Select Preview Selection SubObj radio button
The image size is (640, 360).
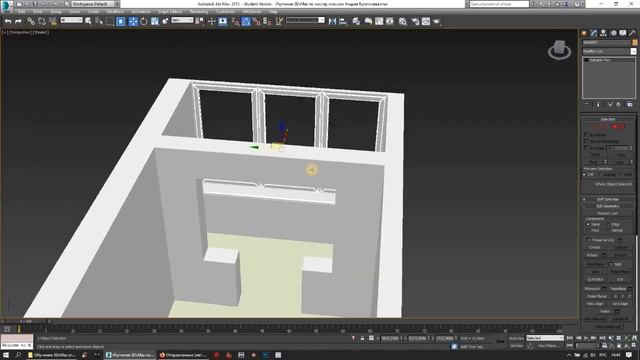click(600, 175)
